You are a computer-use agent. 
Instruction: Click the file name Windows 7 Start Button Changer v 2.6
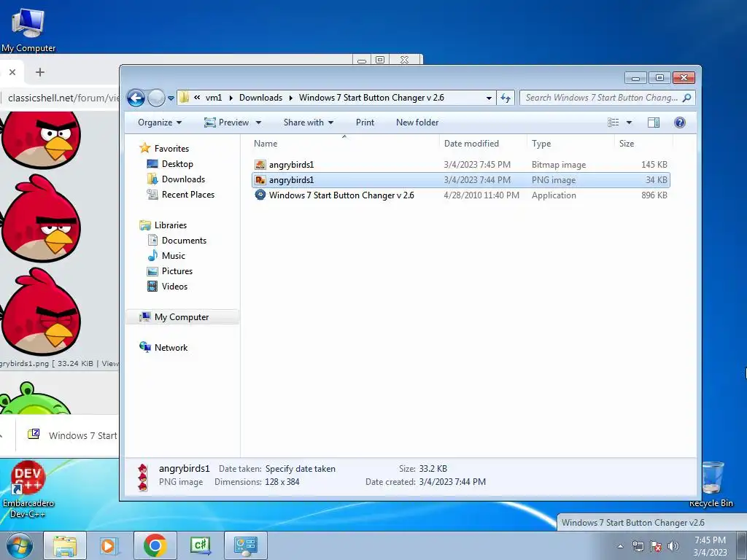pyautogui.click(x=341, y=195)
